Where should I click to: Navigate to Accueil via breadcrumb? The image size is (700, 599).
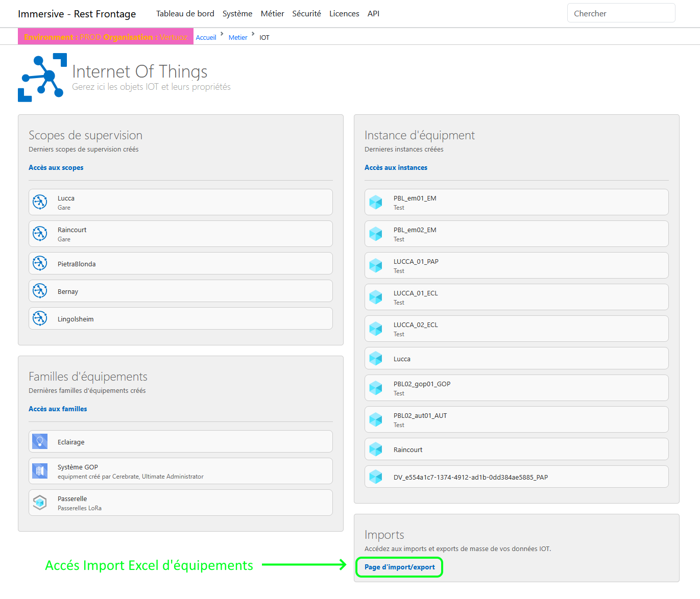[206, 37]
